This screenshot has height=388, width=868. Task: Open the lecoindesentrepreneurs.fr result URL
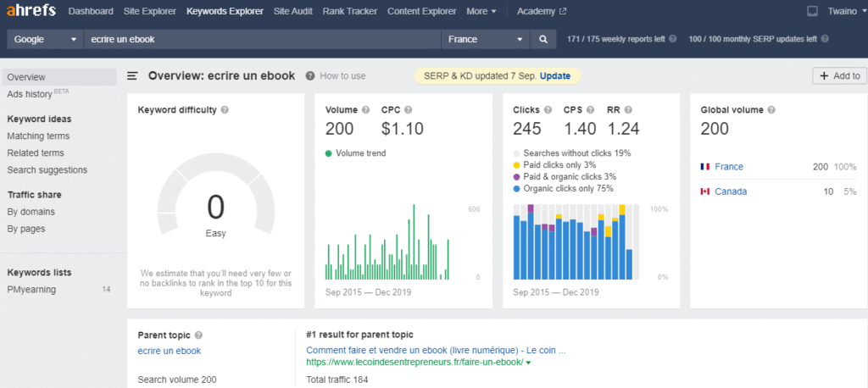(415, 363)
